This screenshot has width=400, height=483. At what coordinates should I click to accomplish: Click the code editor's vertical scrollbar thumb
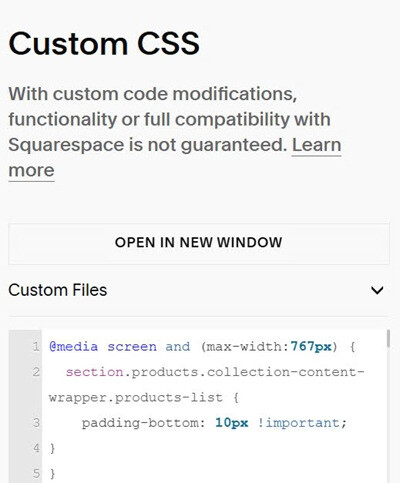(388, 339)
